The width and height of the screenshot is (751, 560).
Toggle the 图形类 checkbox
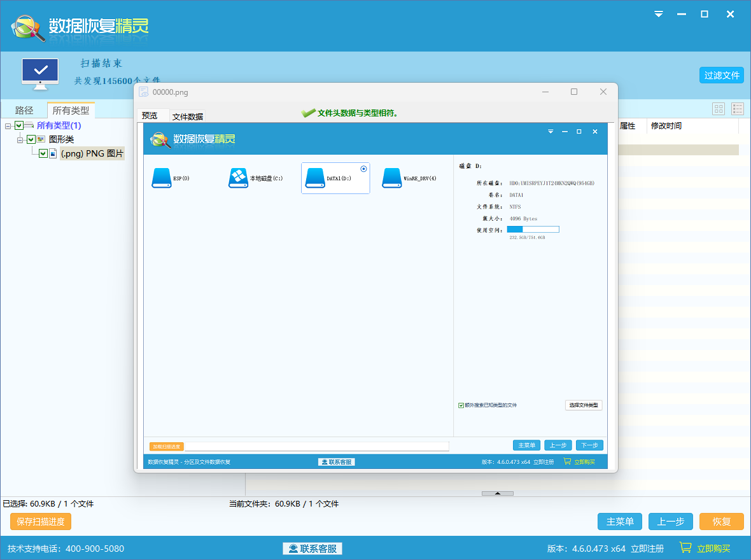[x=31, y=139]
